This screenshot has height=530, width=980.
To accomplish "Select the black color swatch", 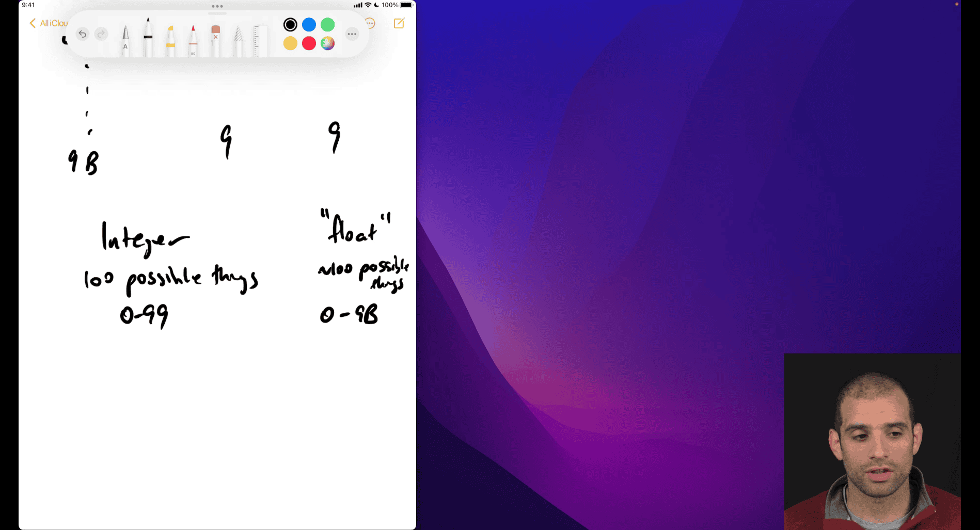I will pyautogui.click(x=290, y=25).
